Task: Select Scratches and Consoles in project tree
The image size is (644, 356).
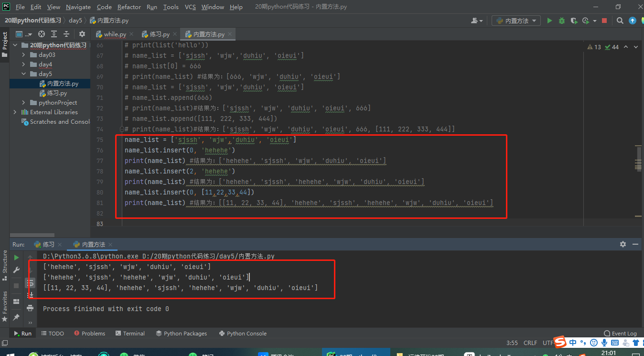Action: point(56,122)
